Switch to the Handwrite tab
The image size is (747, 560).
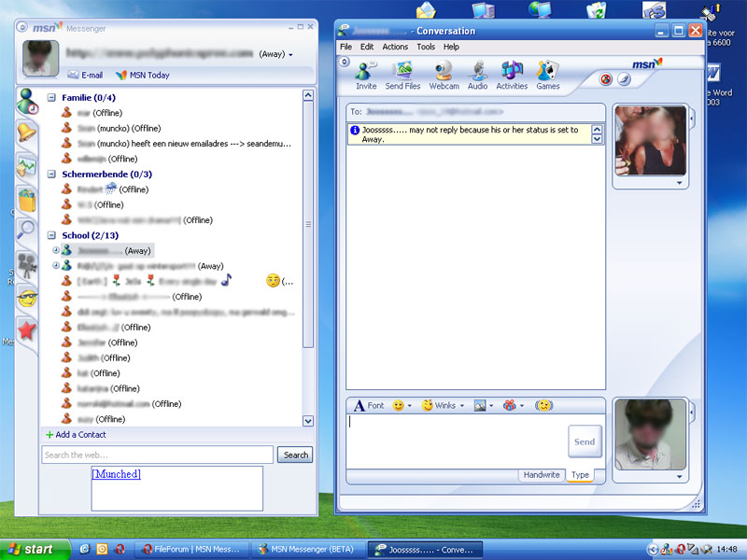pos(542,475)
